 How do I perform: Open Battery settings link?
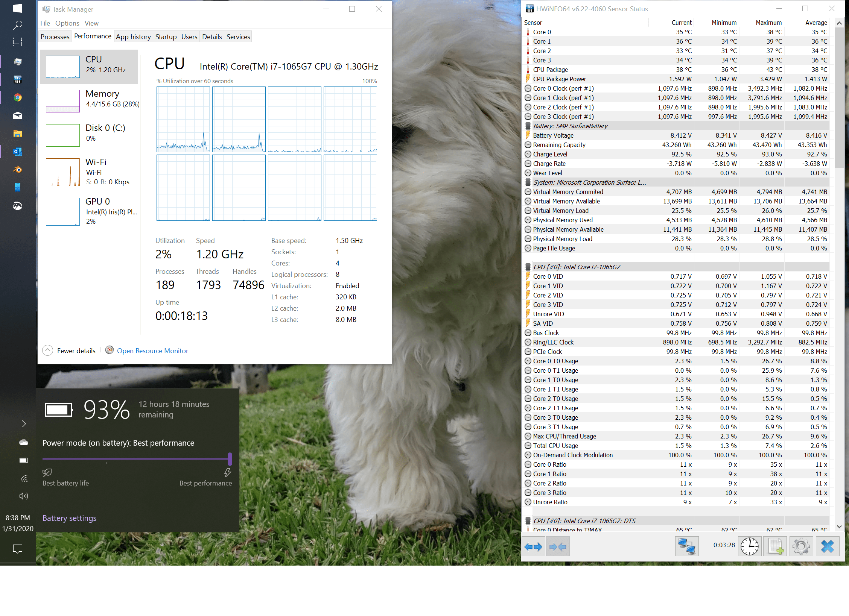(x=69, y=518)
